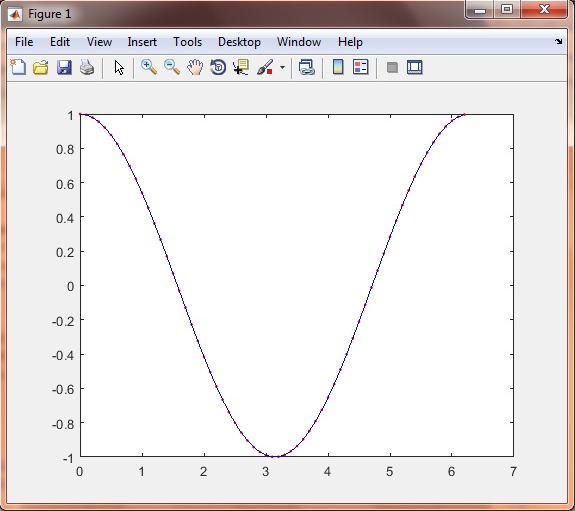
Task: Activate the Zoom In magnifier tool
Action: pos(149,67)
